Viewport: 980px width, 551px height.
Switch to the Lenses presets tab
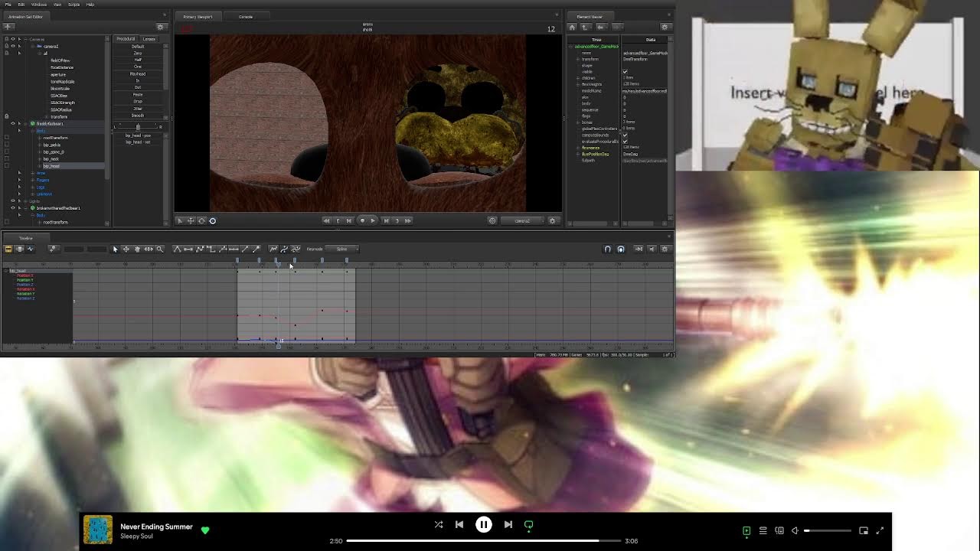pyautogui.click(x=149, y=39)
